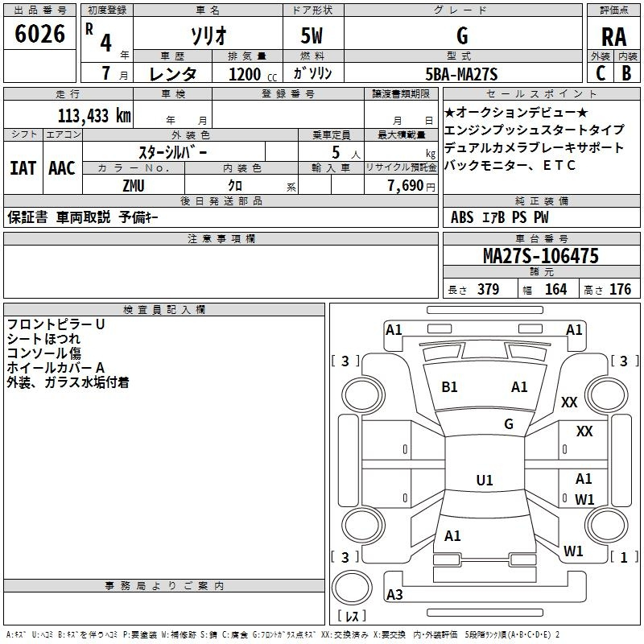
Task: Click the door type value 5W
Action: pyautogui.click(x=312, y=35)
